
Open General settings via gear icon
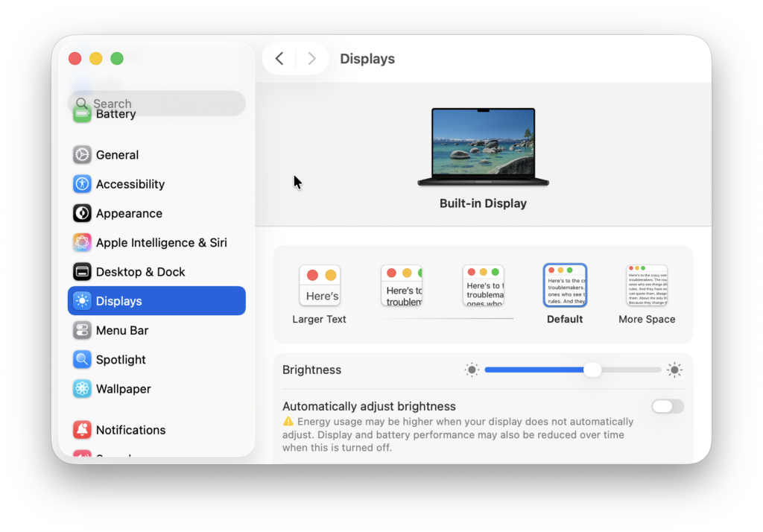click(81, 154)
